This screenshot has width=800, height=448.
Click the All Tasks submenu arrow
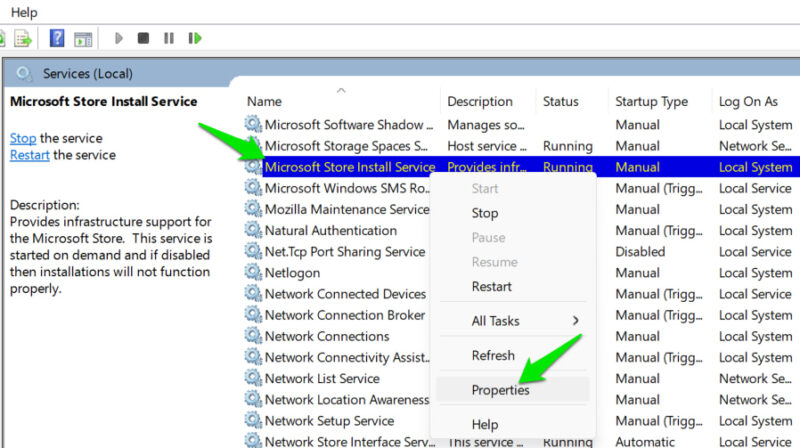pyautogui.click(x=576, y=320)
